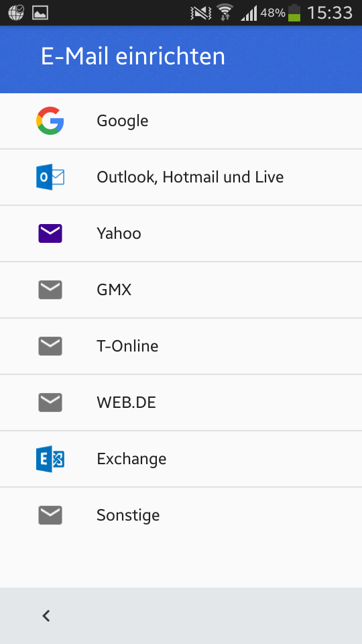362x644 pixels.
Task: Tap the Exchange logo icon
Action: (50, 459)
